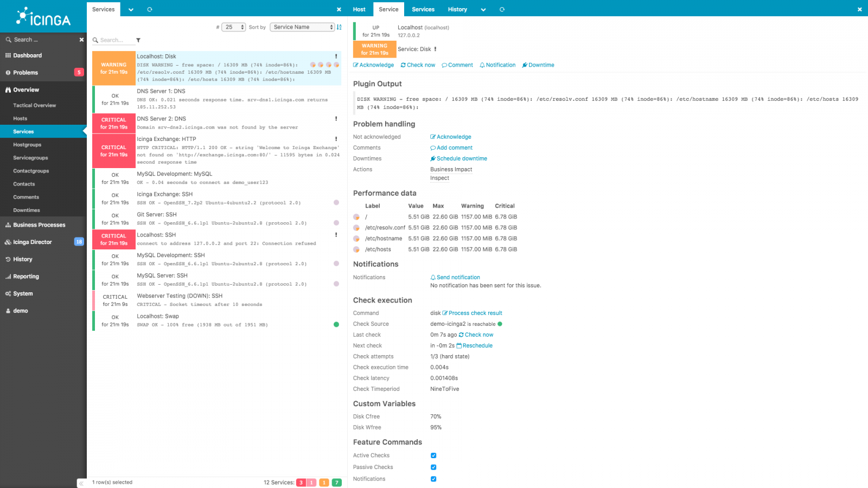Click the green reachable dot beside demo-icinga2
Image resolution: width=868 pixels, height=488 pixels.
[x=500, y=324]
